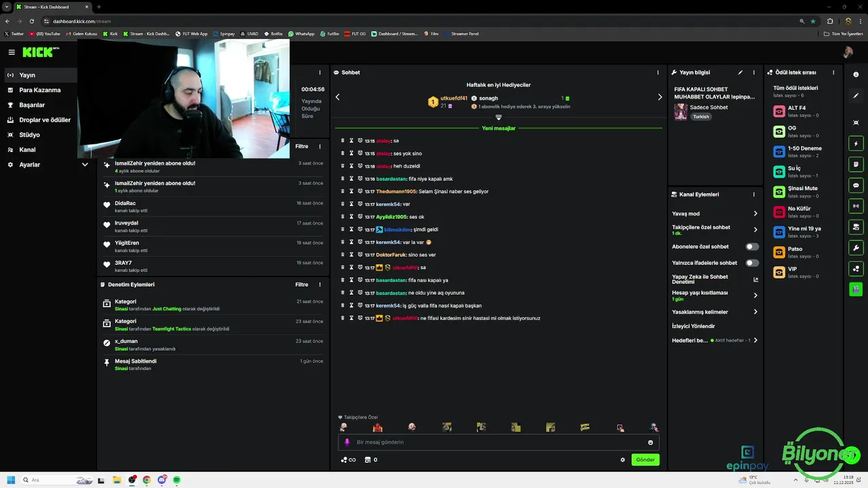
Task: Open stream timer panel three-dot menu
Action: point(320,73)
